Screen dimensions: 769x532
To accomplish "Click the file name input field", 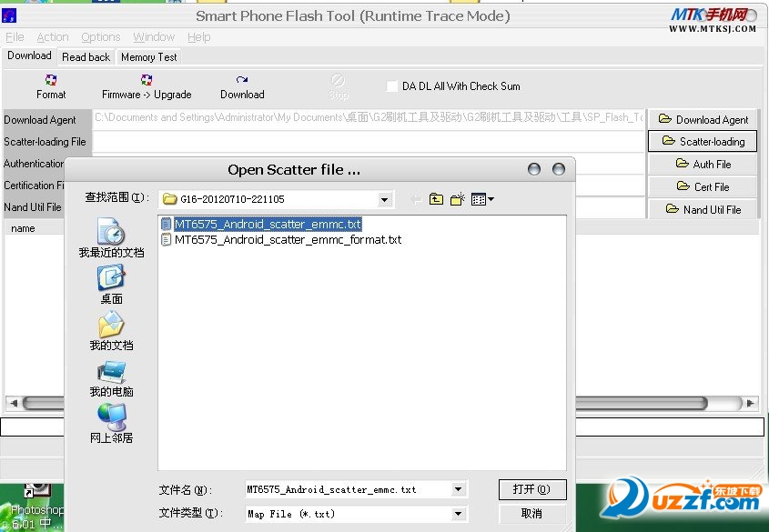I will point(349,489).
